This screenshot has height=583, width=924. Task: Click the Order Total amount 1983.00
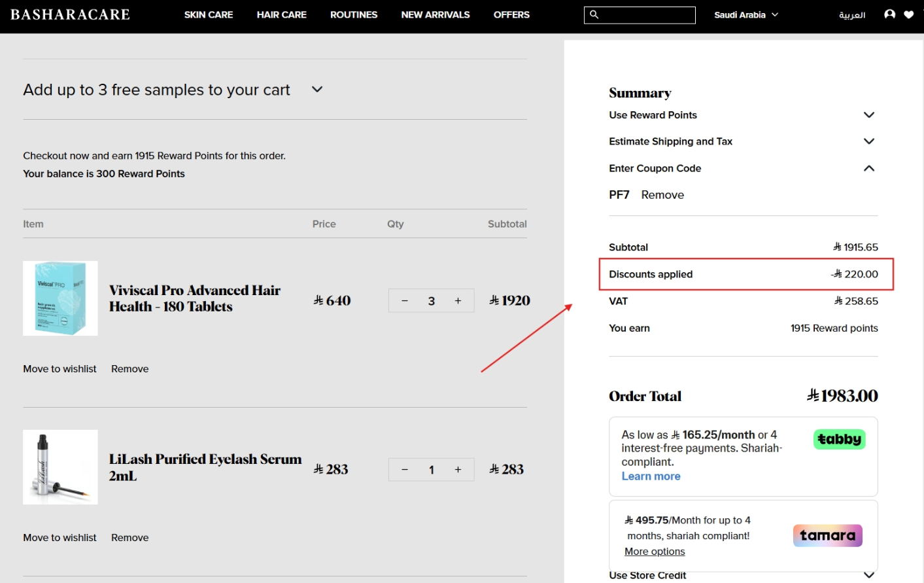[x=842, y=396]
